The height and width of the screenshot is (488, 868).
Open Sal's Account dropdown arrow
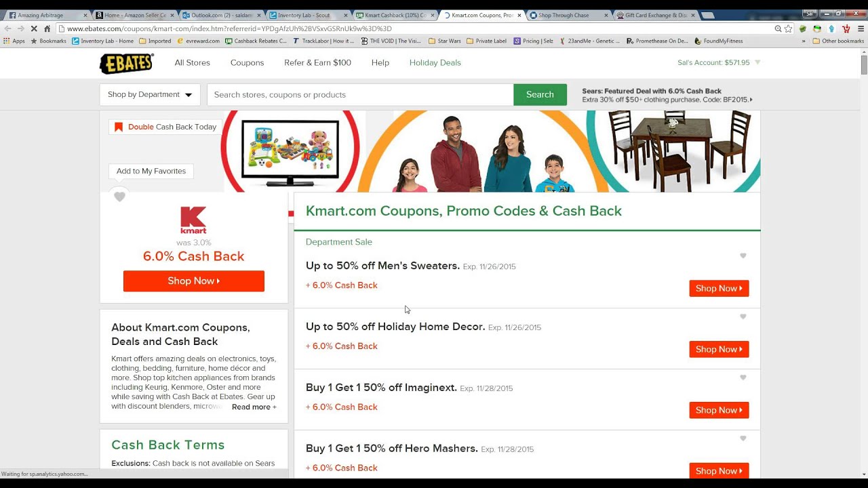tap(757, 62)
